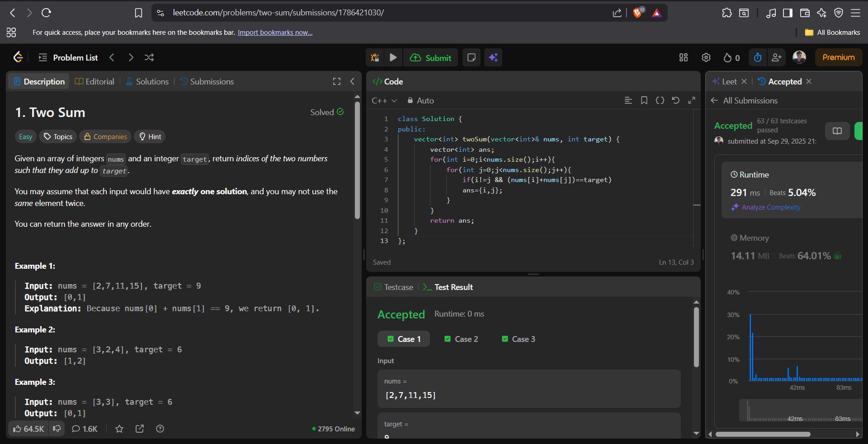
Task: Click the star icon to favorite problem
Action: 119,429
